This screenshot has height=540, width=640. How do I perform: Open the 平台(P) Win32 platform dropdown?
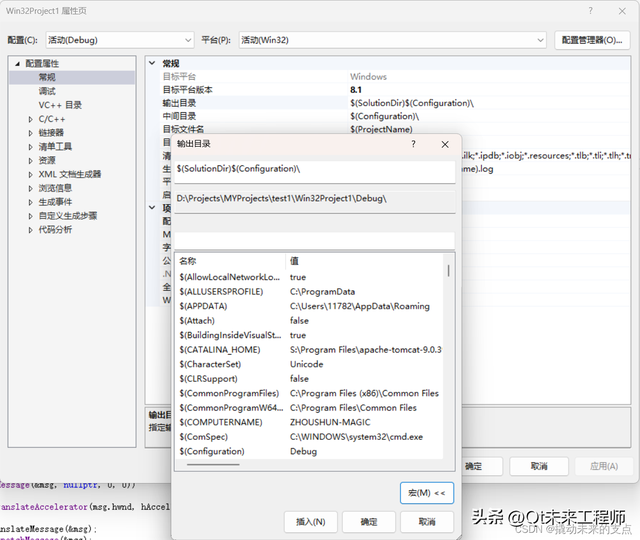[392, 40]
